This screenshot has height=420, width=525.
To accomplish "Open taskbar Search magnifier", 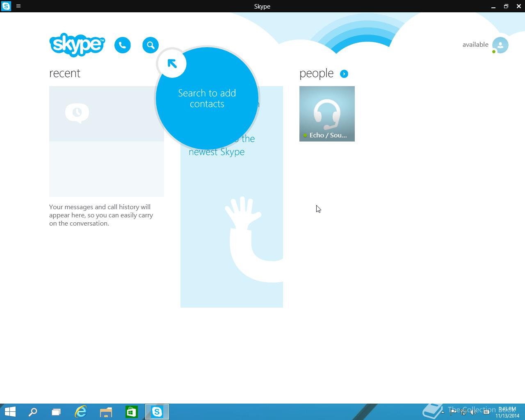I will click(33, 412).
